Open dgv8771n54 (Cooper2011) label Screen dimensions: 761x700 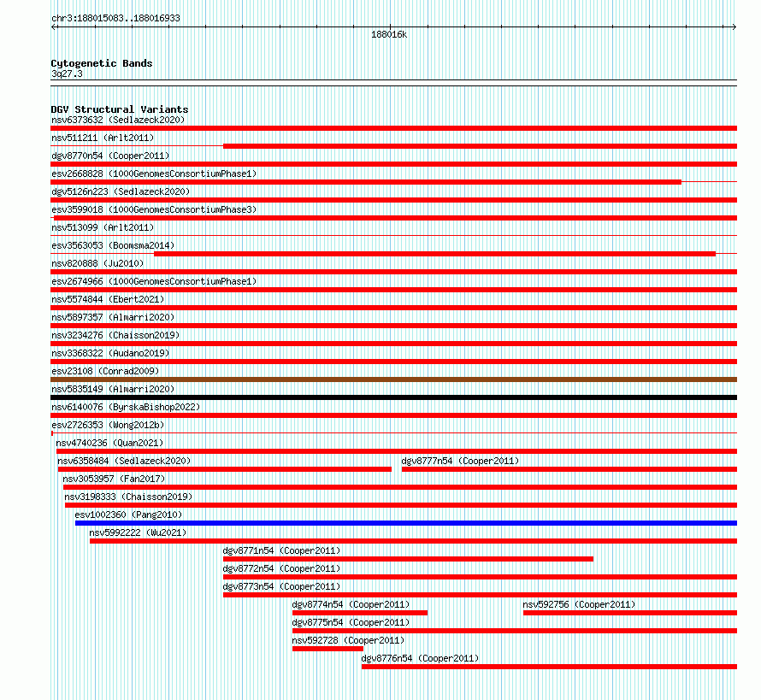(x=281, y=550)
